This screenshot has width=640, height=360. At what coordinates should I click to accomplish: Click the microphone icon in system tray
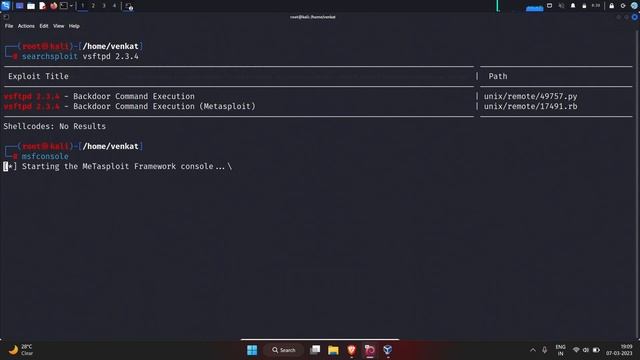544,350
